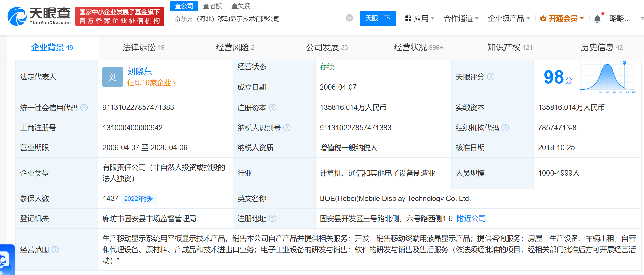
Task: Click help icon beside 组织机构代码
Action: pos(505,128)
